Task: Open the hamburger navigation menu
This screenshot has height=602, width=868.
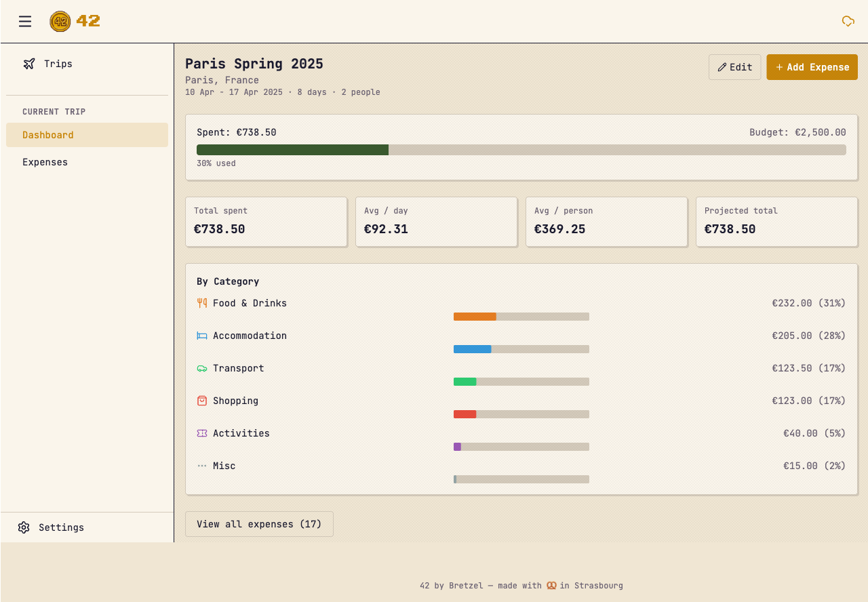Action: tap(25, 21)
